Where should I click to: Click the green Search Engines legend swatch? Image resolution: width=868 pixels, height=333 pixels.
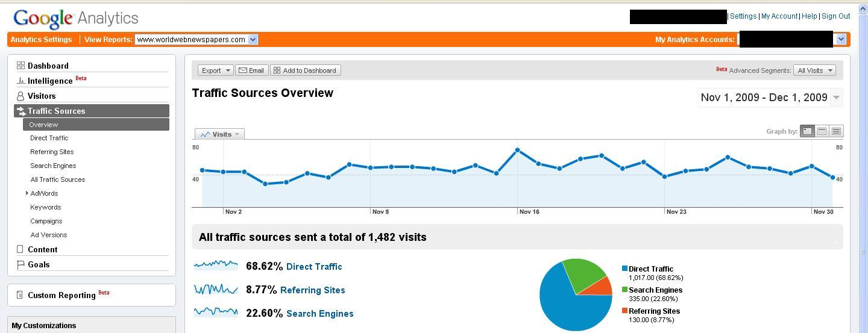[624, 290]
